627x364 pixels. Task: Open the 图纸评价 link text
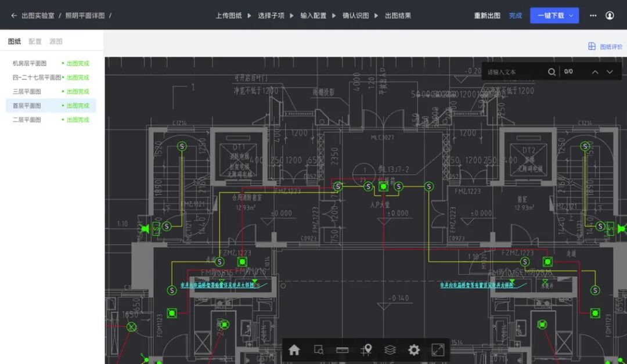[611, 47]
